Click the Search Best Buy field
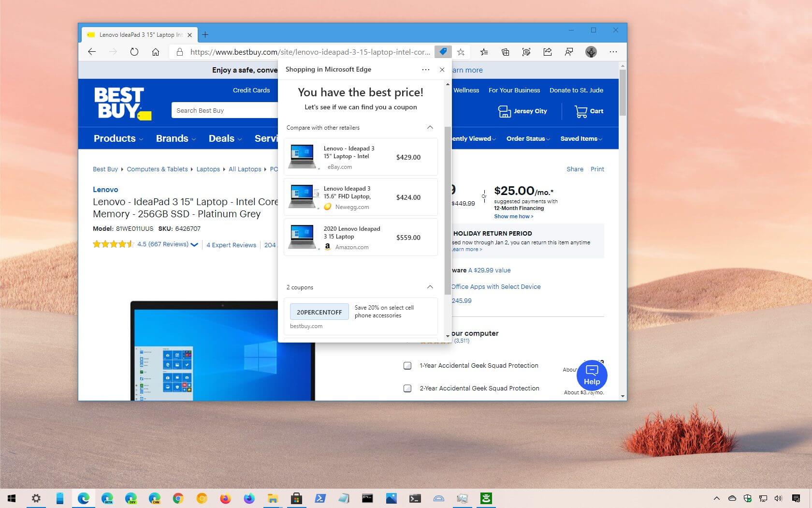Viewport: 812px width, 508px height. pos(225,110)
